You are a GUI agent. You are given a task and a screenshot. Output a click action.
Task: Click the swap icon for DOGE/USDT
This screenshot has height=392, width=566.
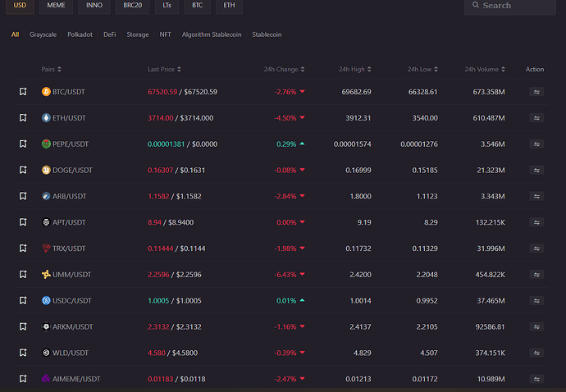[x=536, y=170]
